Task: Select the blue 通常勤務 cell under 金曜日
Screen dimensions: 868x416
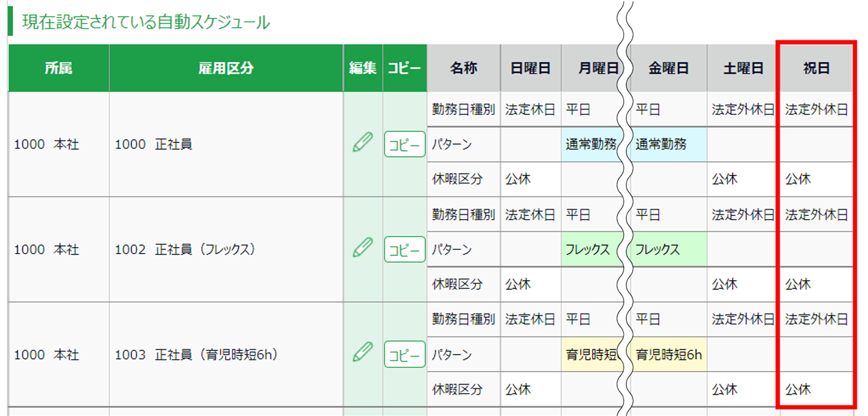Action: coord(667,144)
